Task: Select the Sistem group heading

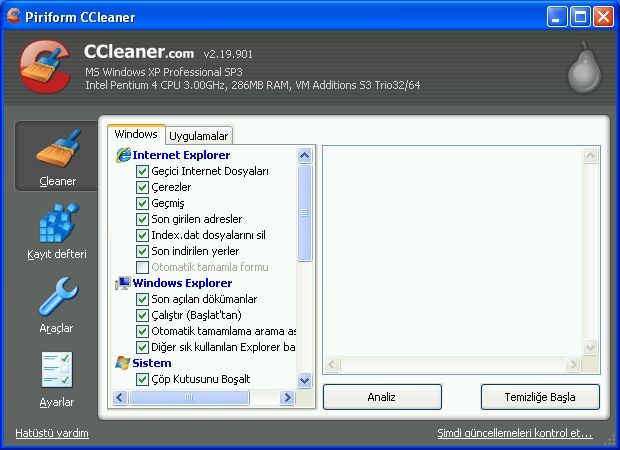Action: 152,363
